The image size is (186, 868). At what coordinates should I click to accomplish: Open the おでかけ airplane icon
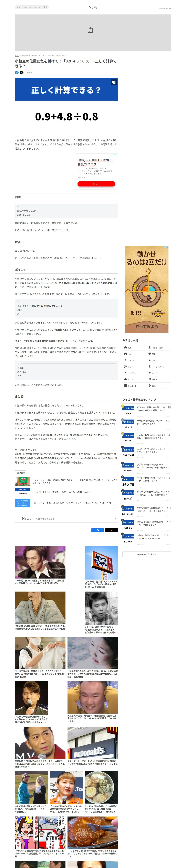pyautogui.click(x=150, y=373)
